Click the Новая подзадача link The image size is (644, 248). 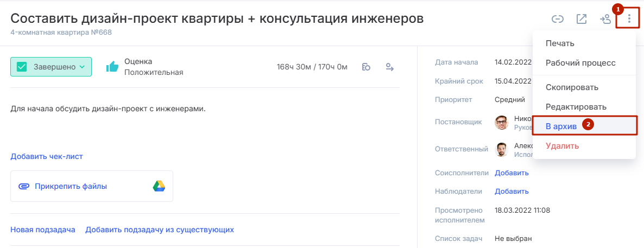(43, 230)
